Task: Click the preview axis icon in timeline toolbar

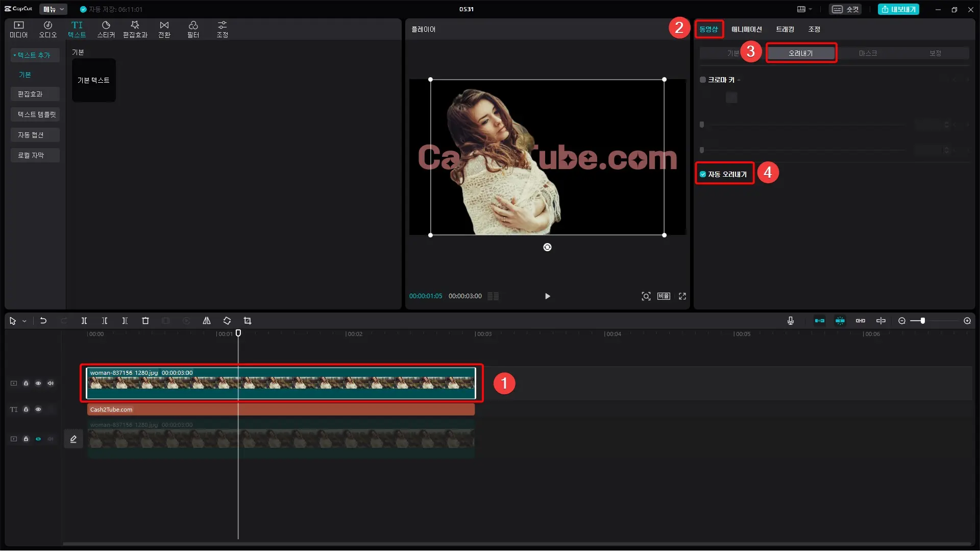Action: tap(881, 321)
